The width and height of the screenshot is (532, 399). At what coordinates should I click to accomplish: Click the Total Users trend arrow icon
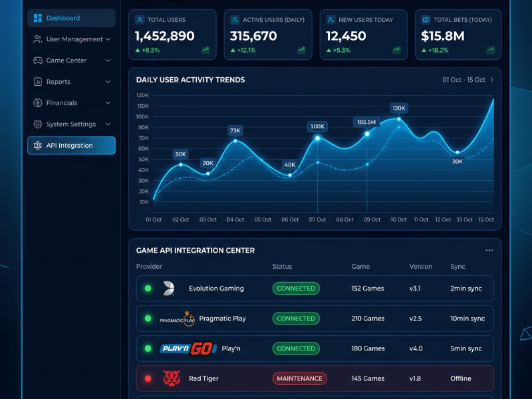point(205,51)
